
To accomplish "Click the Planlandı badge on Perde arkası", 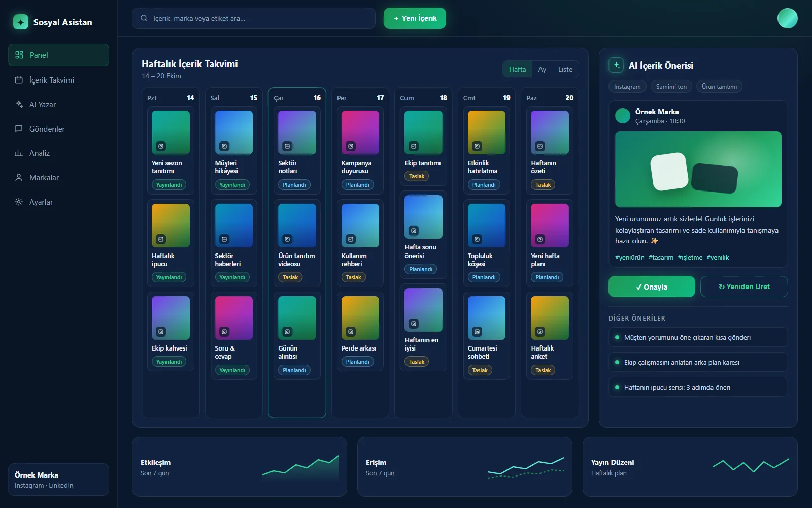I will [x=357, y=362].
